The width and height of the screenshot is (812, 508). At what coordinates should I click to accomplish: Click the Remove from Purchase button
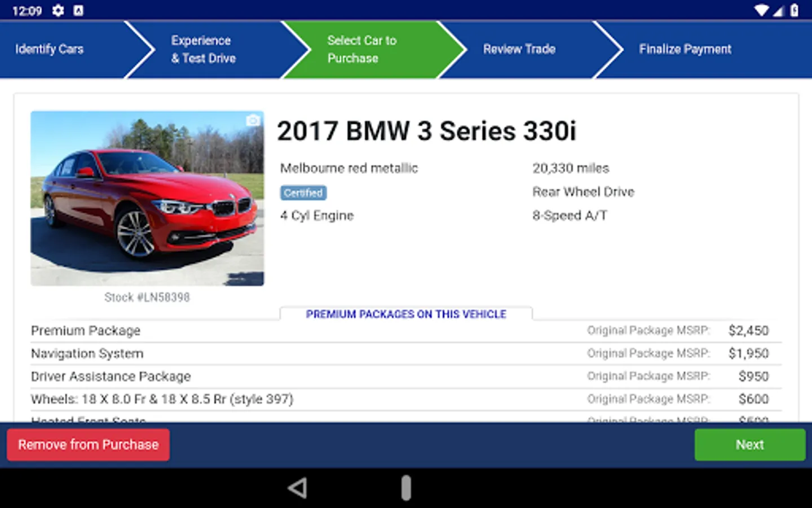coord(89,445)
